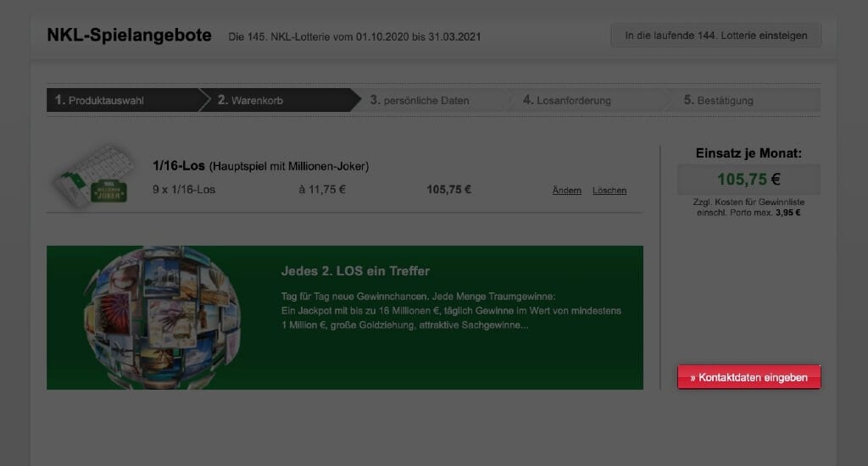This screenshot has height=466, width=868.
Task: Go to step 1 Produktauswahl
Action: pos(123,100)
